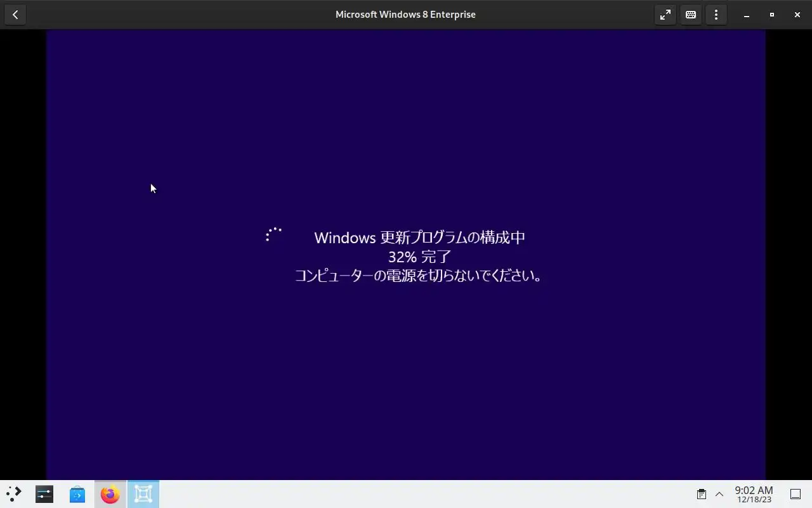Expand hidden system tray icons
812x508 pixels.
click(719, 494)
